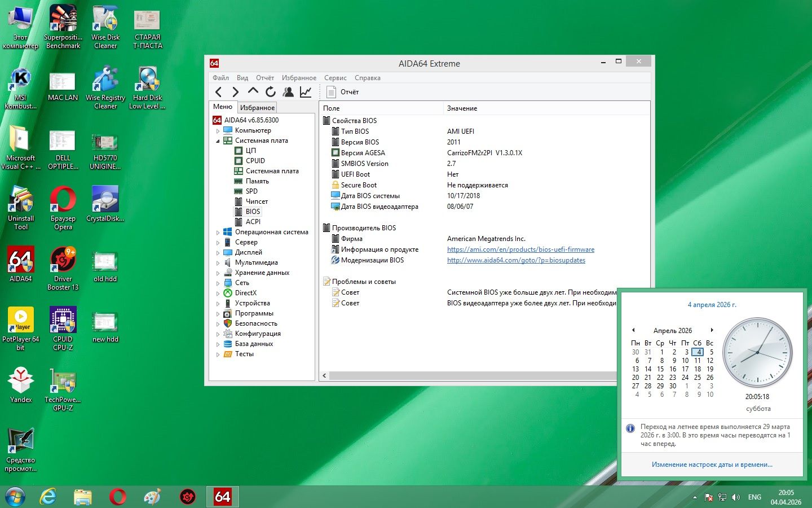812x508 pixels.
Task: Select the Superposition Benchmark desktop icon
Action: 63,27
